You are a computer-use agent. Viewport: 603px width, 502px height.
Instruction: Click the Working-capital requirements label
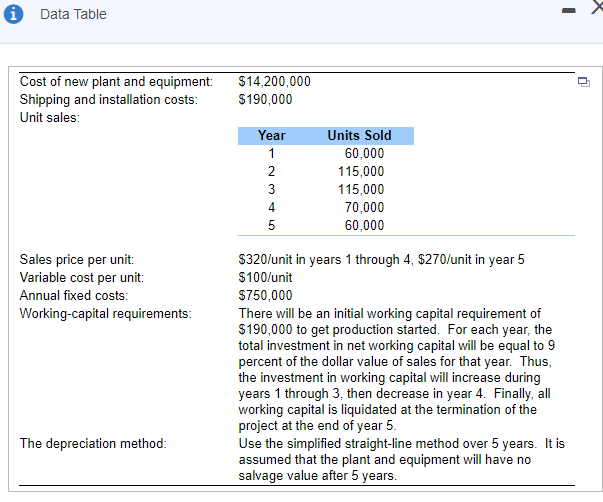105,314
